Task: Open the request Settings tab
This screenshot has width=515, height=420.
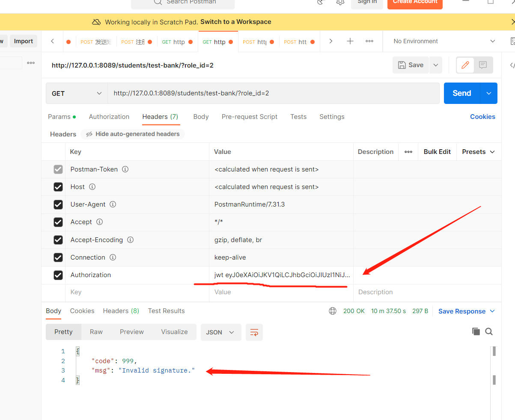Action: coord(332,117)
